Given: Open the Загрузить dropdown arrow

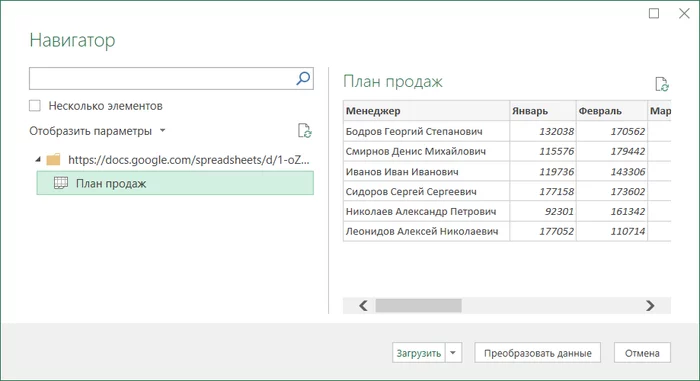Looking at the screenshot, I should 453,353.
